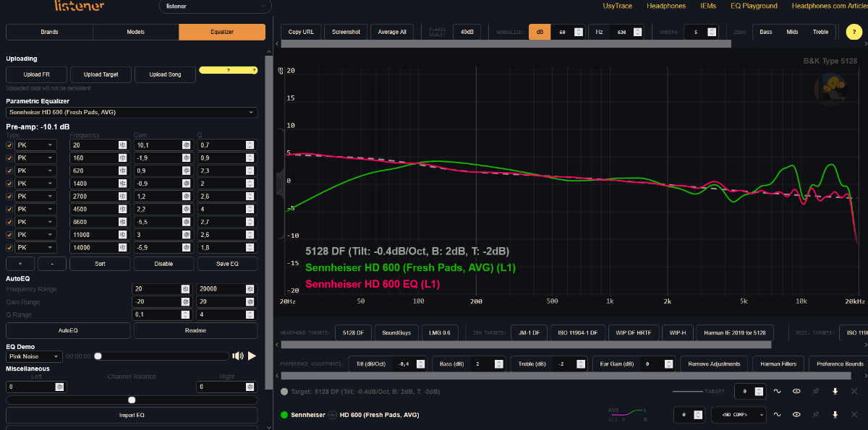
Task: Open the Models tab
Action: (135, 32)
